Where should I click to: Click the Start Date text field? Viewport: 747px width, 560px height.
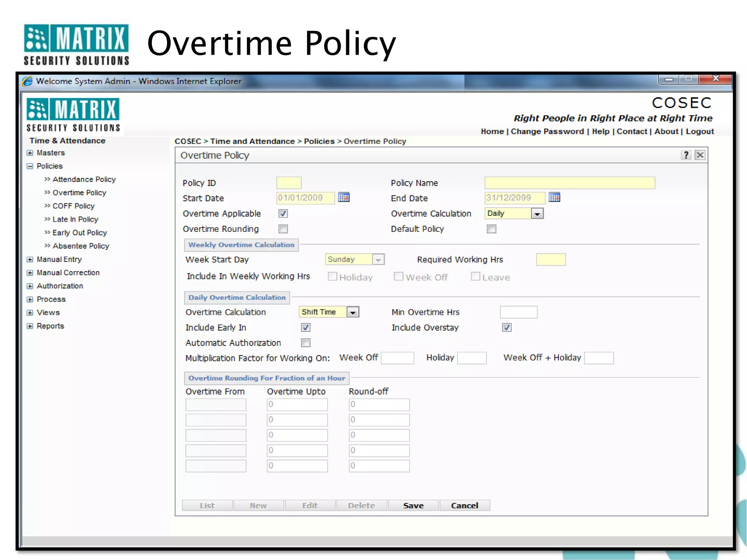305,198
